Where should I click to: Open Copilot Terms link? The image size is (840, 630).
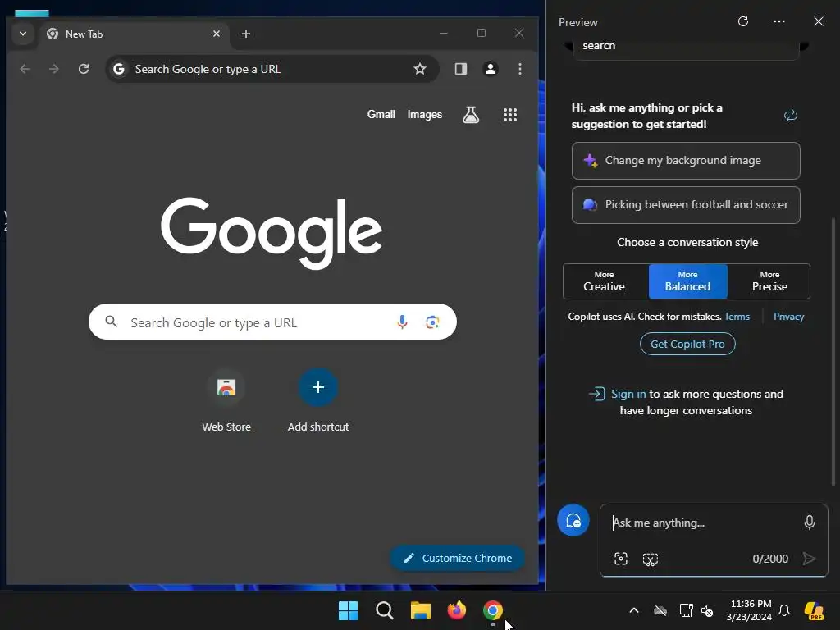737,317
